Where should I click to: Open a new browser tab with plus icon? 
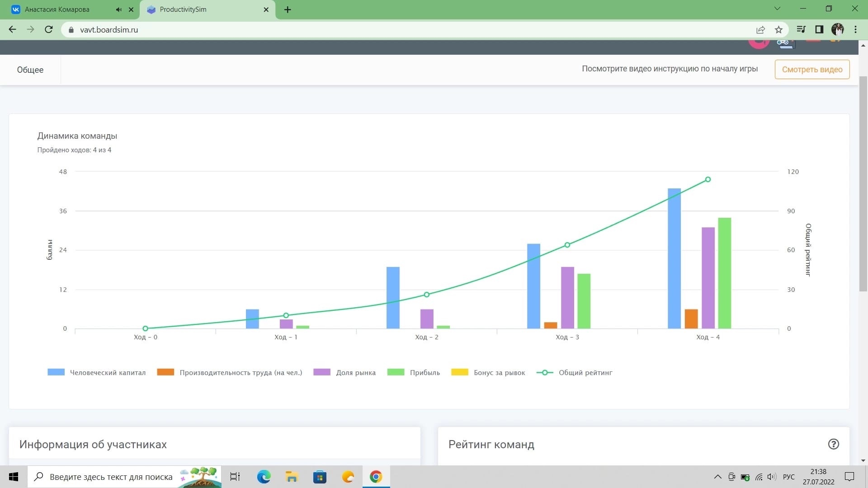click(288, 9)
